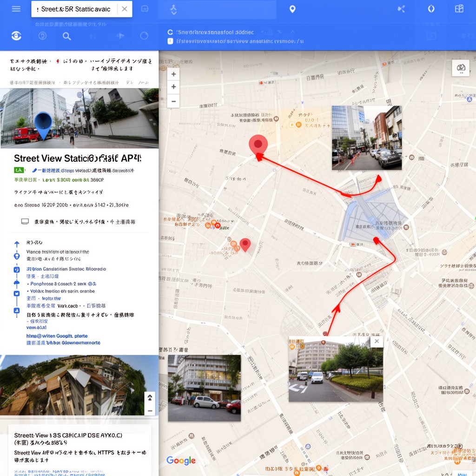
Task: Click the pin icon beside "Viance hstifafn"
Action: coord(17,256)
